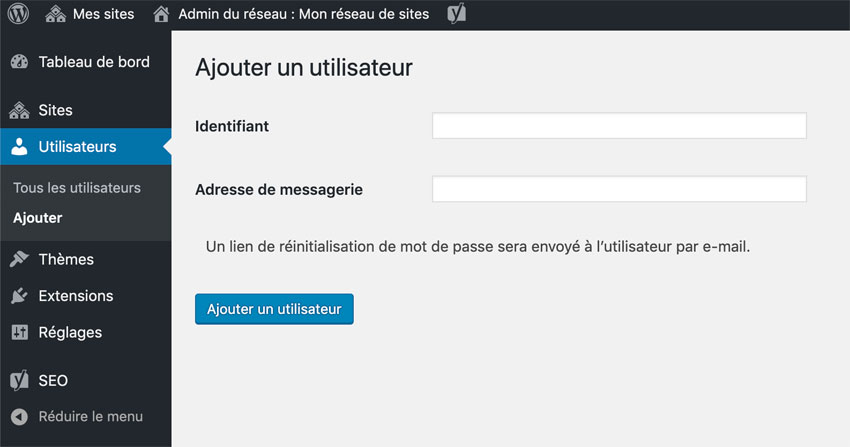Click the Réglages sliders icon

[x=20, y=332]
